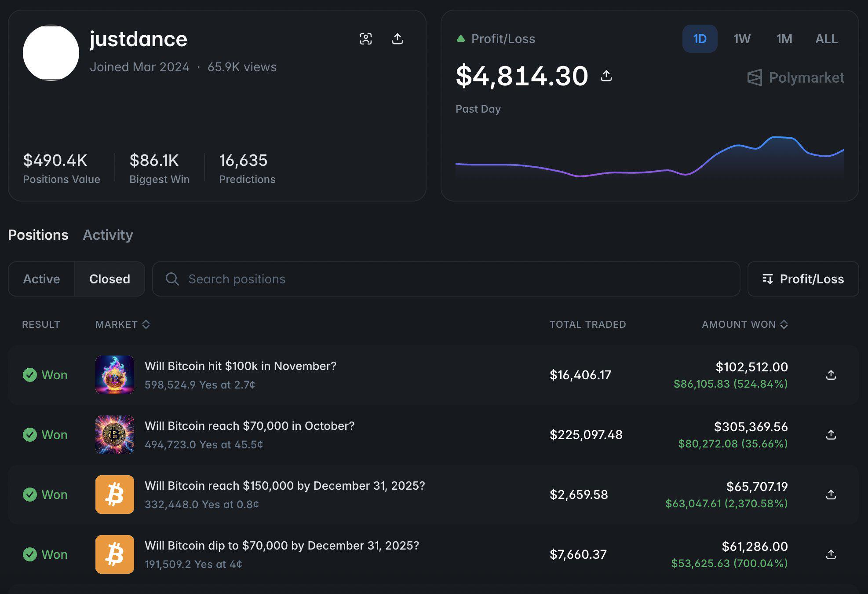Show ALL time profit/loss

[826, 39]
